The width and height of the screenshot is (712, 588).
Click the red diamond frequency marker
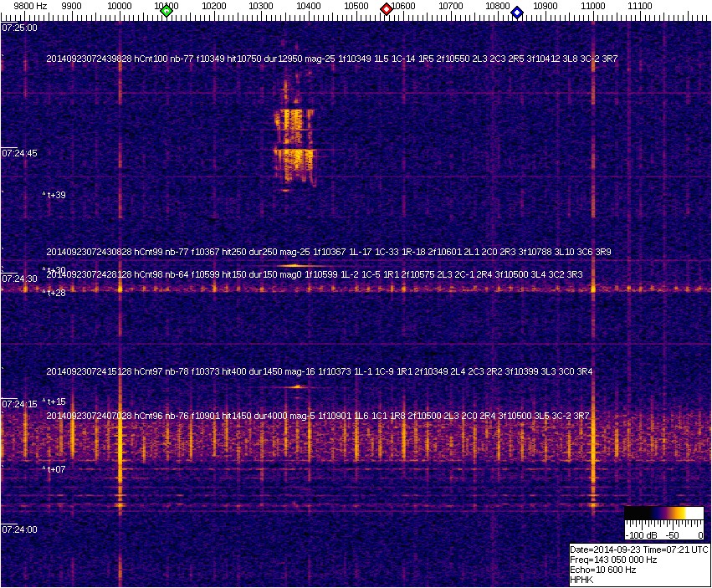click(x=387, y=9)
